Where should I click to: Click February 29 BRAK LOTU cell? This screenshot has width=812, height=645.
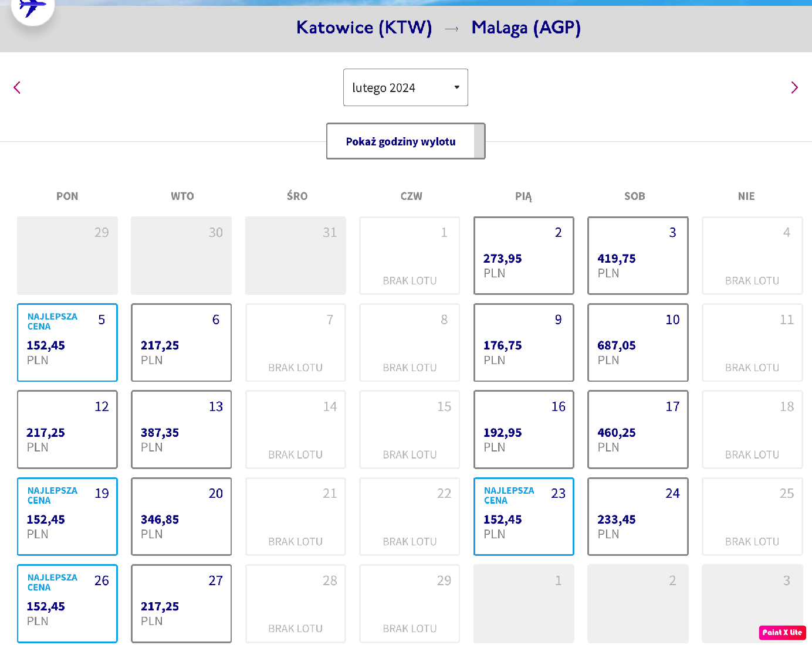(410, 603)
